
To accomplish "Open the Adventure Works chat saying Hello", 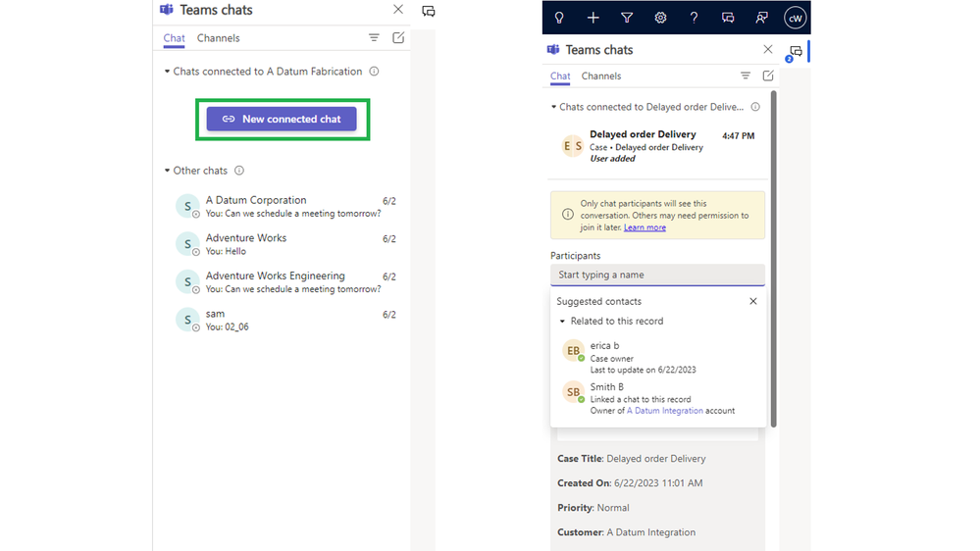I will pyautogui.click(x=285, y=244).
